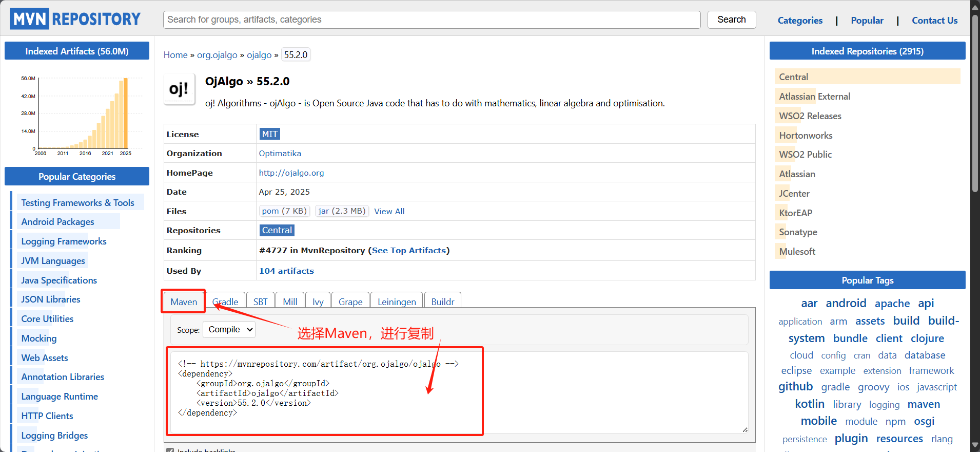Open JVM Languages category
980x452 pixels.
pos(53,261)
